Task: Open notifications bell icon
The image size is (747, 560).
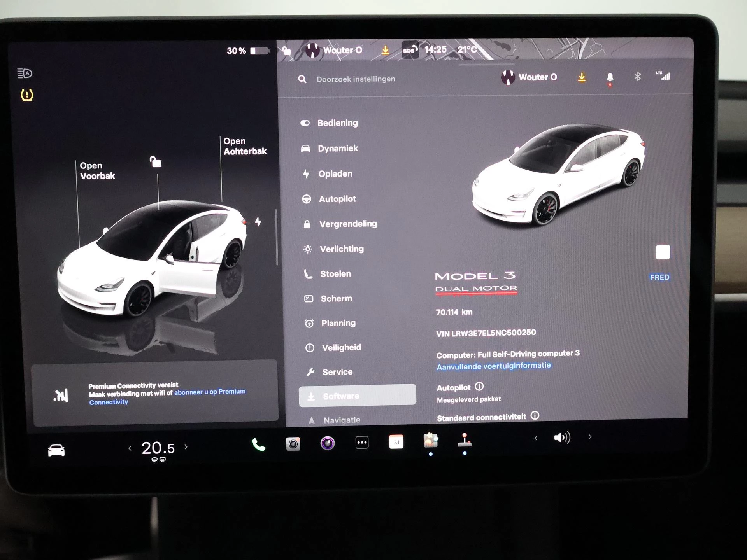Action: [610, 77]
